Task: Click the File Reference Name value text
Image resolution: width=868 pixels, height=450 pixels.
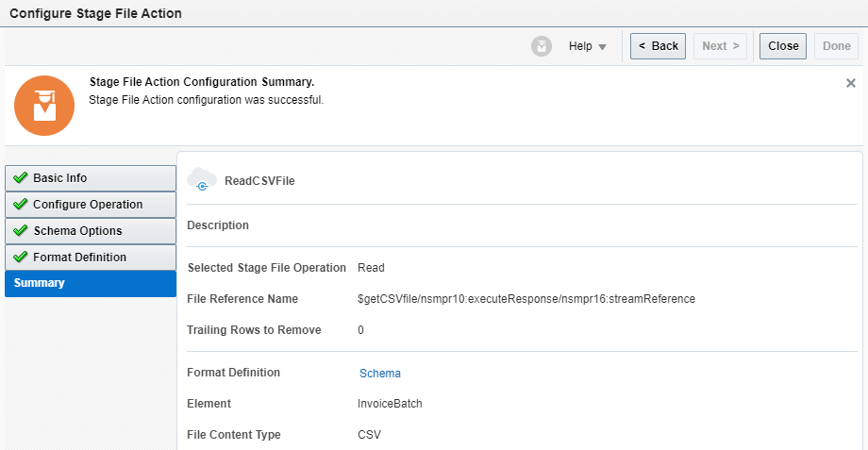Action: pyautogui.click(x=526, y=299)
